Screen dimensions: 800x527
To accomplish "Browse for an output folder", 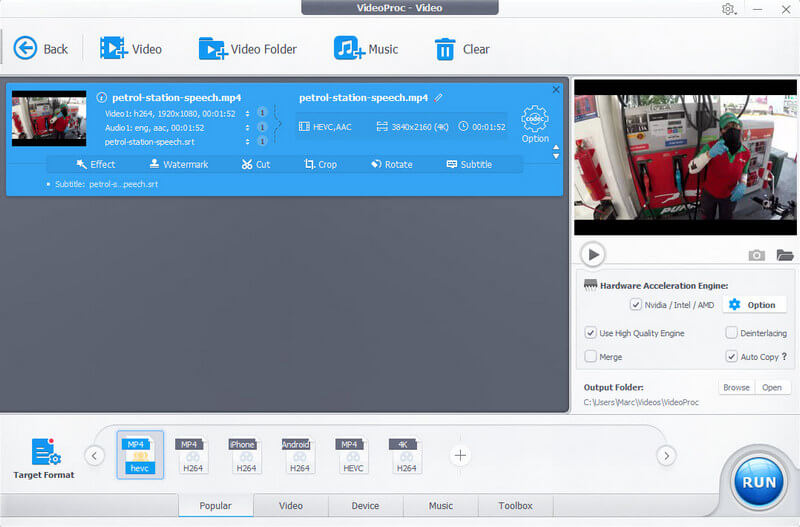I will pyautogui.click(x=736, y=387).
